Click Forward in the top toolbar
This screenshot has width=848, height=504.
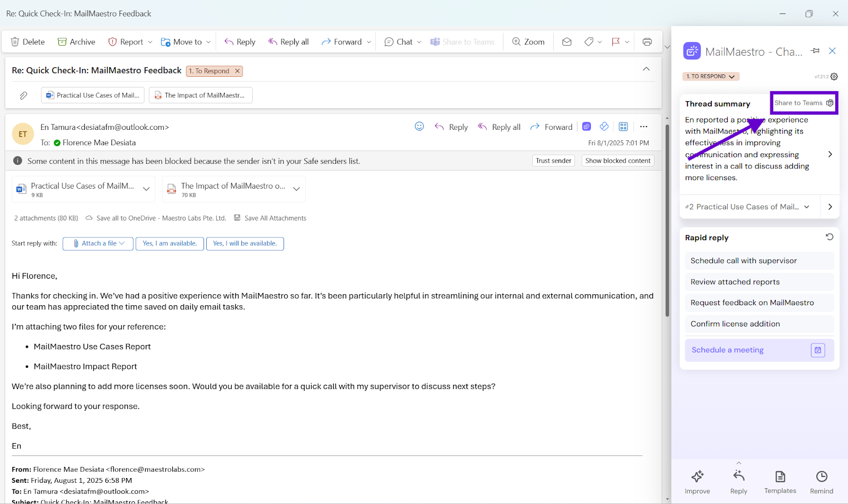tap(342, 42)
